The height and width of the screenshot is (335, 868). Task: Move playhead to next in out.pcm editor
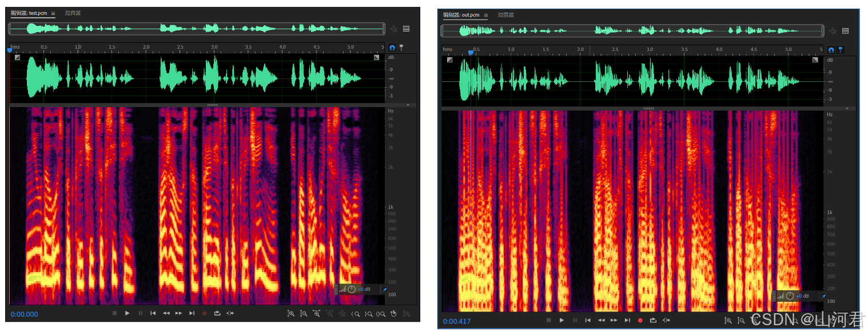click(627, 321)
